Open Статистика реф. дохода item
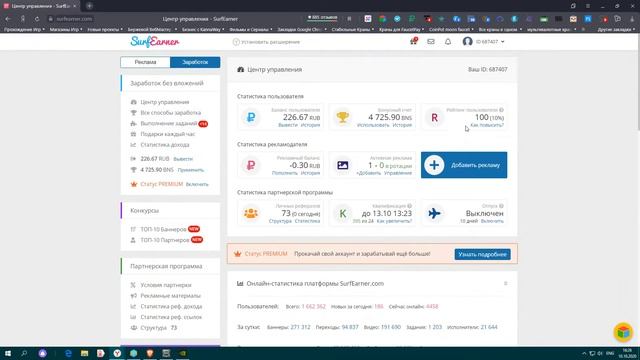 pos(171,306)
